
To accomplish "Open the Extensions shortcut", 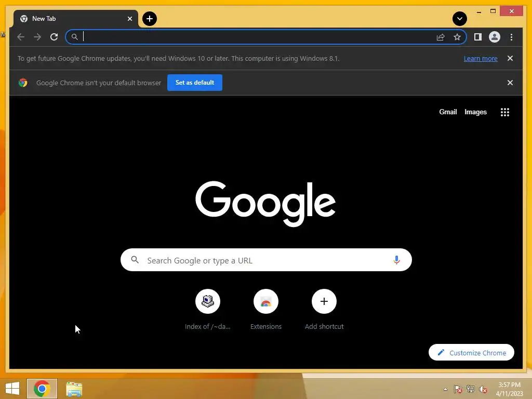I will pyautogui.click(x=266, y=310).
